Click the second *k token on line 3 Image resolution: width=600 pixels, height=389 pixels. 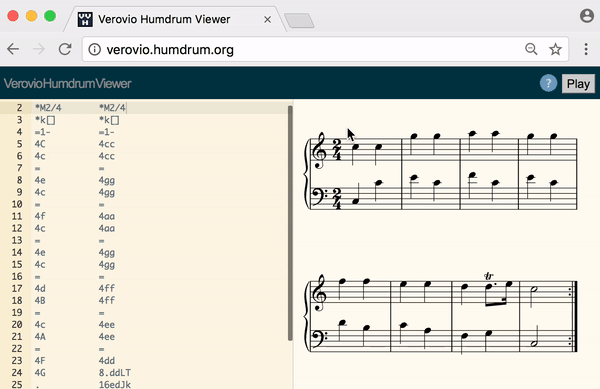(x=109, y=120)
